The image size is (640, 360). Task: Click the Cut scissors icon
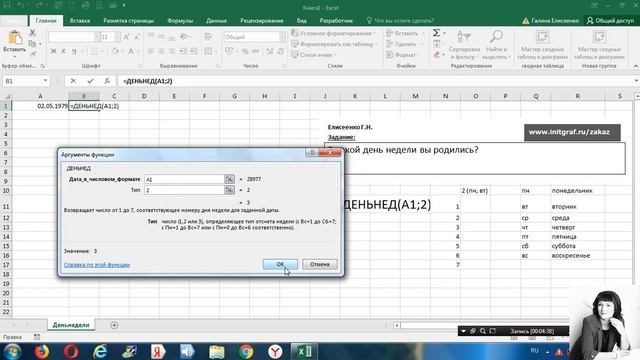pyautogui.click(x=33, y=33)
